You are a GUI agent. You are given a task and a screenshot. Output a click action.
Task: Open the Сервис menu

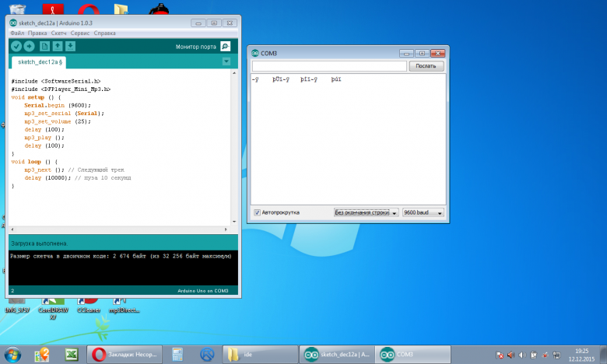pyautogui.click(x=79, y=33)
